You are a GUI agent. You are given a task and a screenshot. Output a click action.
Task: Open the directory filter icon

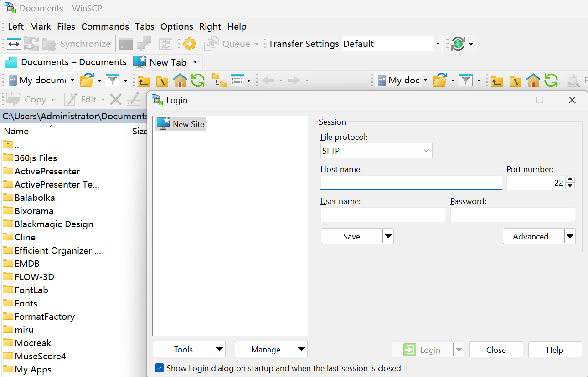pyautogui.click(x=112, y=80)
